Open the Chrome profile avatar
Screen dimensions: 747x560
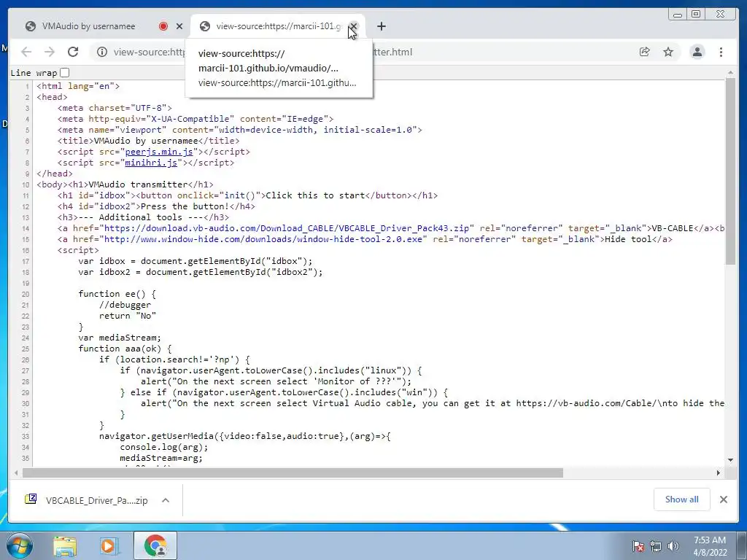tap(697, 52)
